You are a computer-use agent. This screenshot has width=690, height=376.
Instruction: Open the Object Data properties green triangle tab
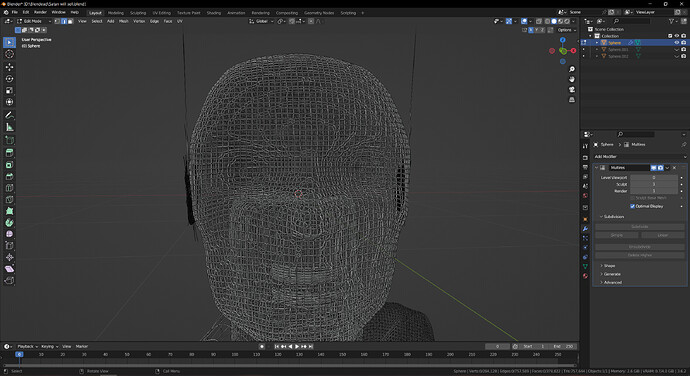pos(585,266)
